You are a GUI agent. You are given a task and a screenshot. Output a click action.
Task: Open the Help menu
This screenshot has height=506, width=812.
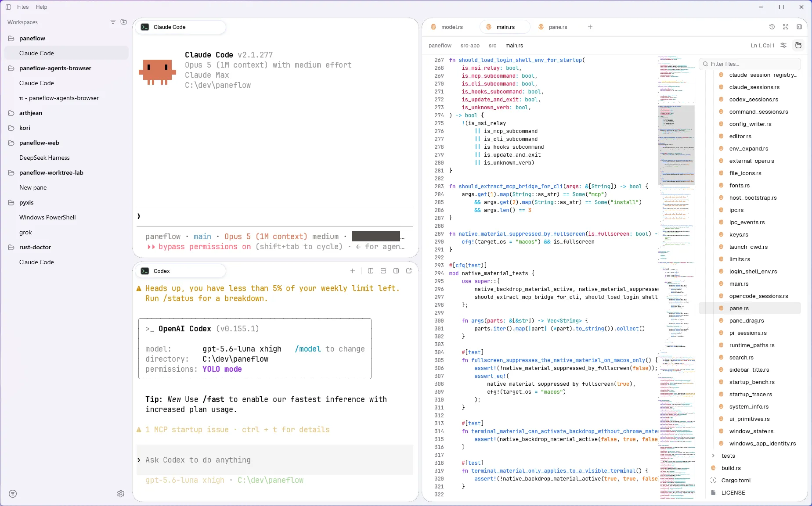tap(42, 7)
